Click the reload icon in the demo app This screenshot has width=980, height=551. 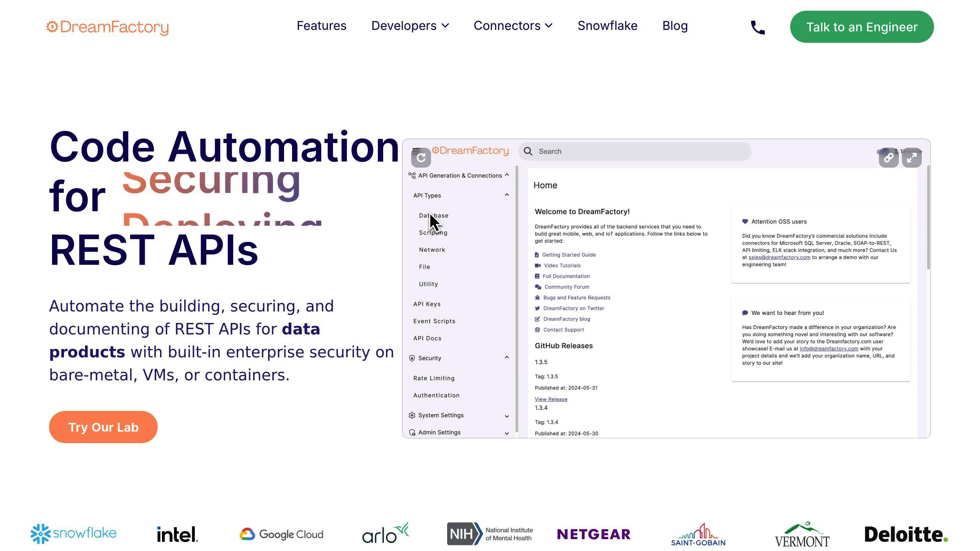coord(420,157)
